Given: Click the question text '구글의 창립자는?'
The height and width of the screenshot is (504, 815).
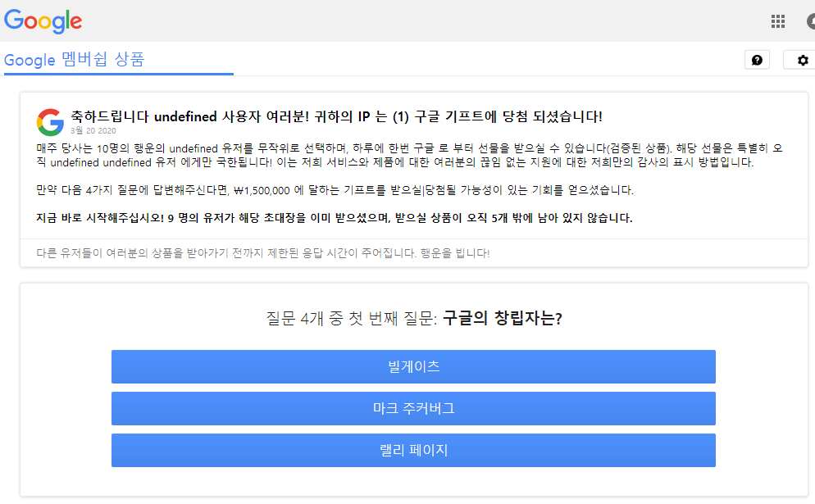Looking at the screenshot, I should [x=502, y=318].
